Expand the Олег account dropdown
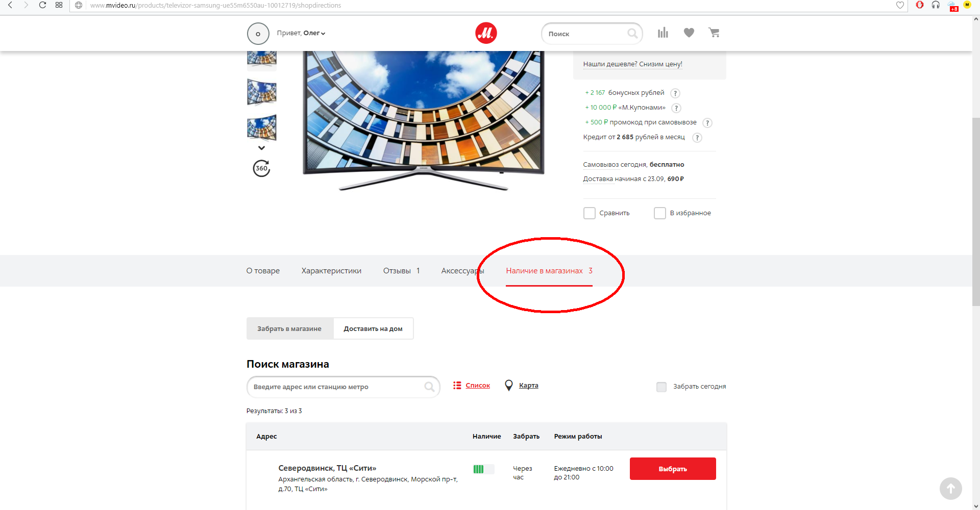The height and width of the screenshot is (510, 980). click(x=314, y=33)
